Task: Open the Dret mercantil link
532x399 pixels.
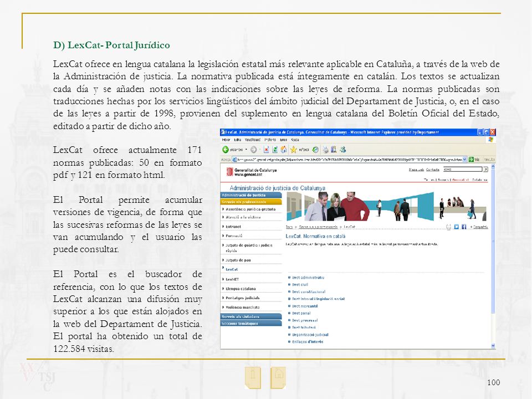Action: (x=305, y=306)
